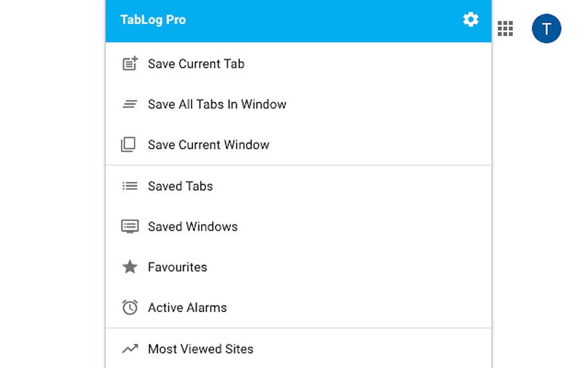Open the browser apps grid icon
Screen dimensions: 588x368
tap(504, 28)
